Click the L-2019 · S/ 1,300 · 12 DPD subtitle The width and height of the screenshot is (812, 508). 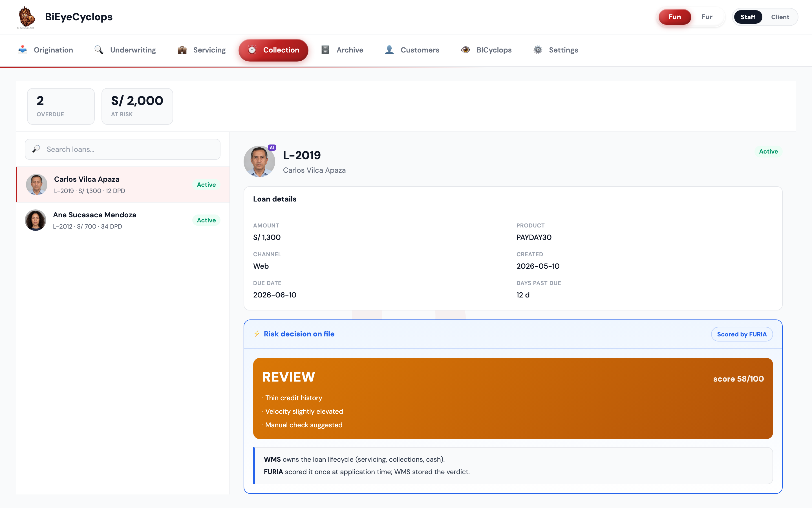pos(89,191)
